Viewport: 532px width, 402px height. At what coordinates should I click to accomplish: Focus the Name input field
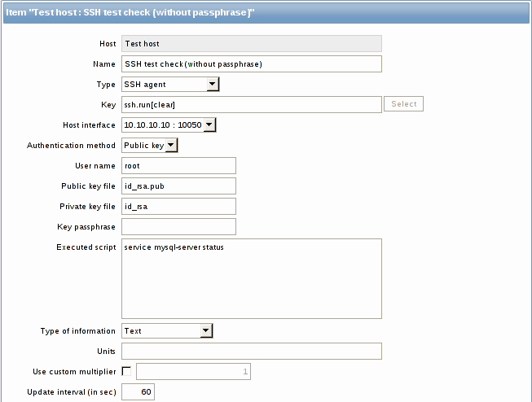(252, 63)
